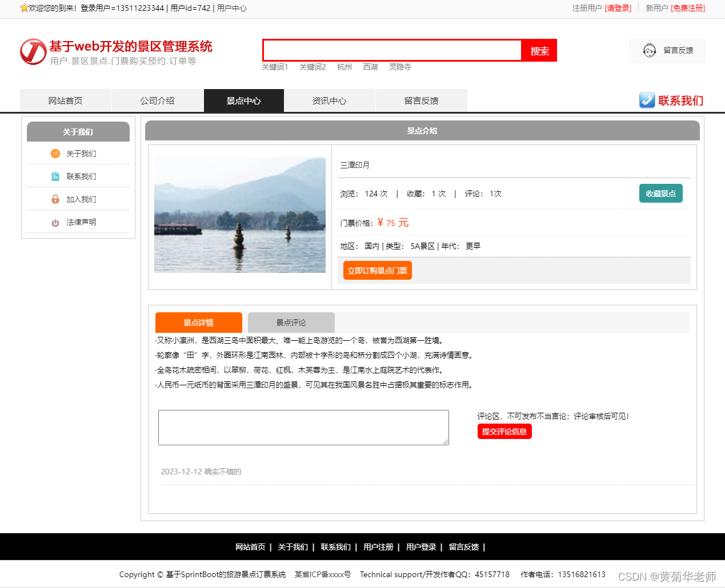Open 关于我们 sidebar link
725x588 pixels.
click(x=81, y=154)
